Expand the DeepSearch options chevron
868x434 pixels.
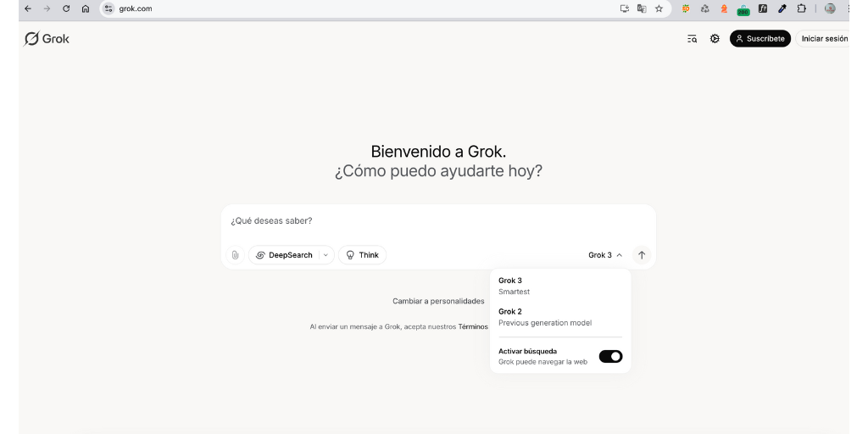326,255
